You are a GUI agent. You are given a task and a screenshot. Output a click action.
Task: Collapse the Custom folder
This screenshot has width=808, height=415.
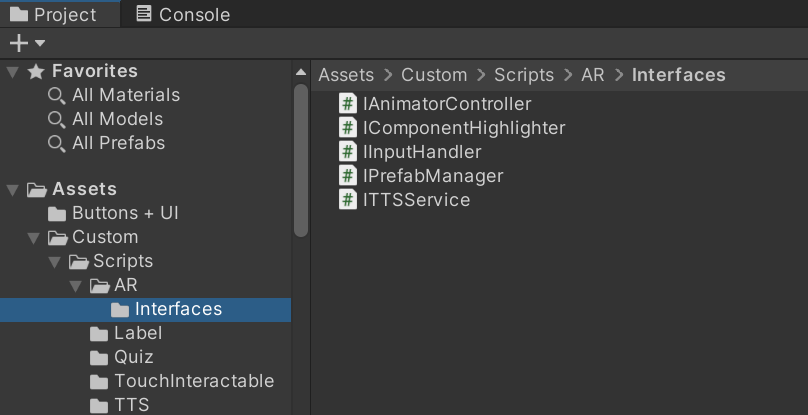point(33,238)
